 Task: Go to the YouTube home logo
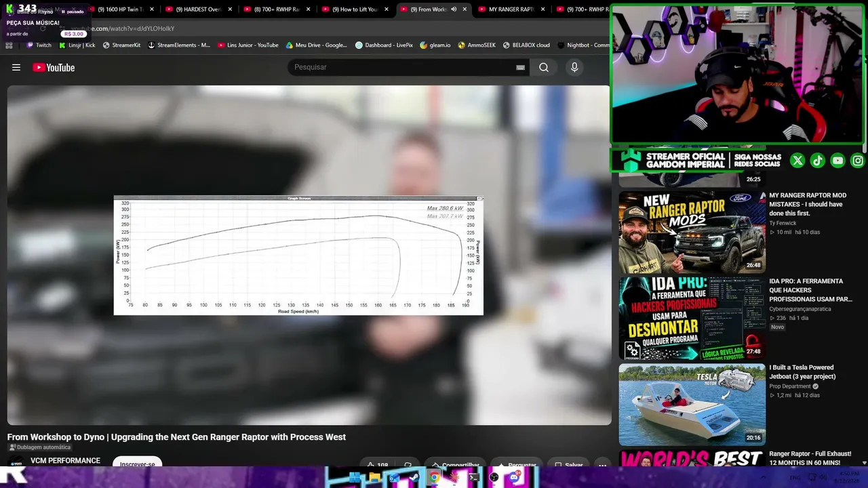click(54, 67)
